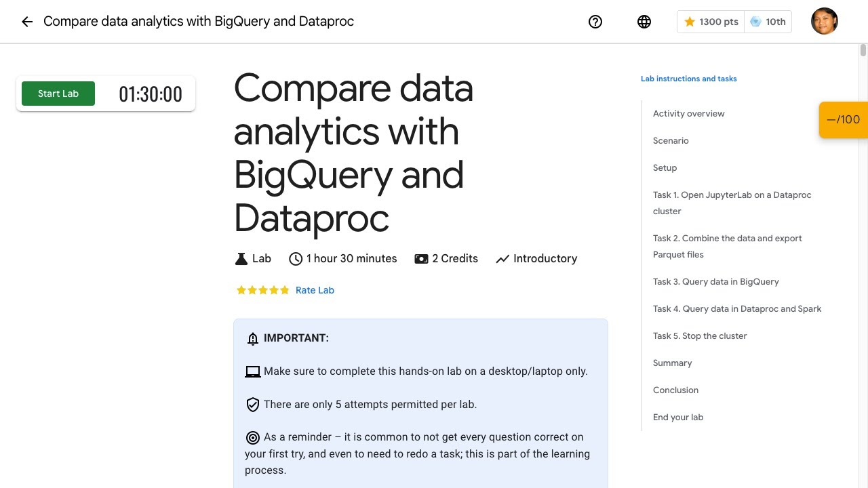Open the help question mark icon
868x488 pixels.
(595, 22)
